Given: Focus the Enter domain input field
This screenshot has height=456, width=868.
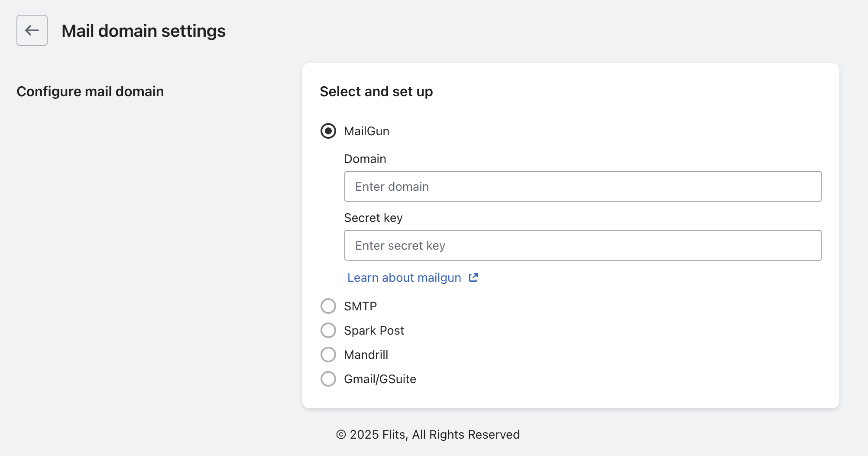Looking at the screenshot, I should click(x=583, y=186).
